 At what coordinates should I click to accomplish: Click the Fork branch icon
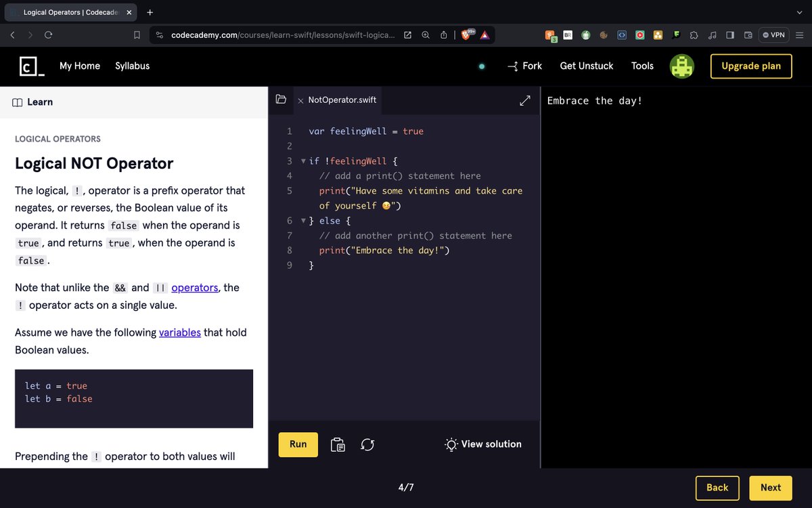tap(513, 66)
